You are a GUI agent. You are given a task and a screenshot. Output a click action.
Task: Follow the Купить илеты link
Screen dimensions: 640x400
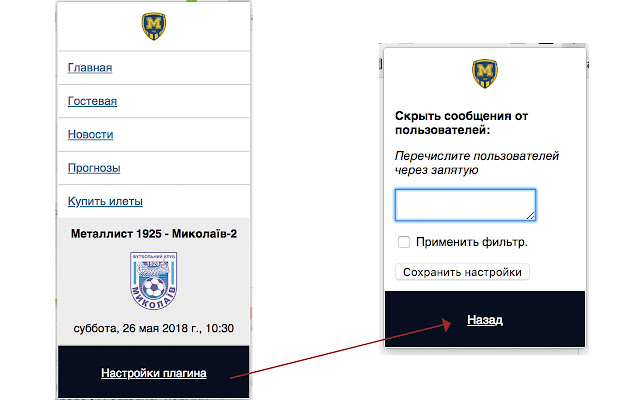click(105, 202)
